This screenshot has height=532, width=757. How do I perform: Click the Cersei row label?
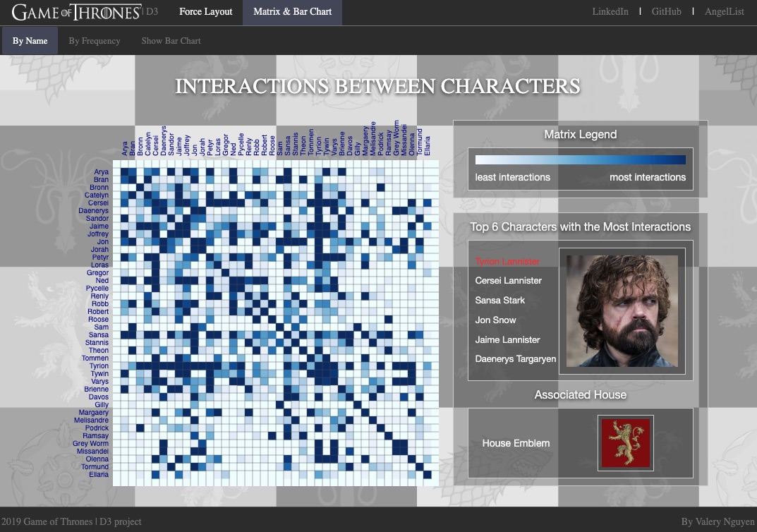coord(99,202)
